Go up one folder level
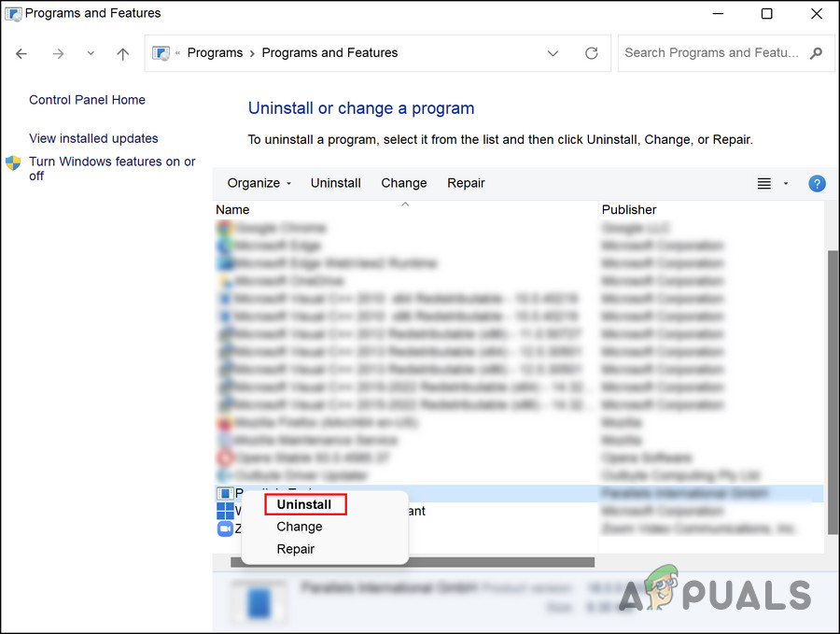Screen dimensions: 840x634 (122, 53)
